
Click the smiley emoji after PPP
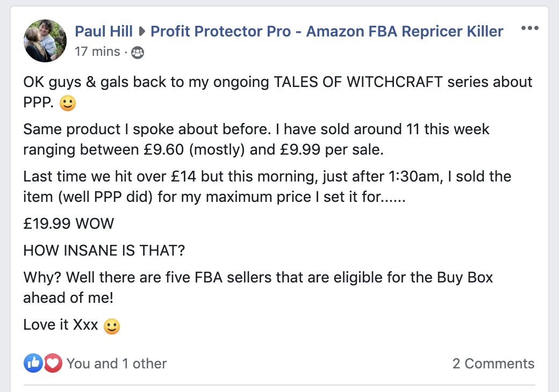(x=67, y=103)
